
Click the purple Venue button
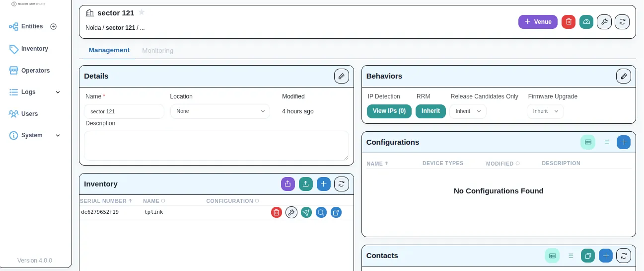click(538, 22)
